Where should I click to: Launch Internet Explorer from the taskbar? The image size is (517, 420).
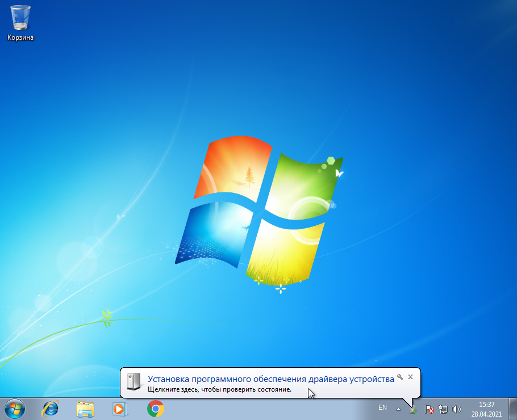[50, 409]
